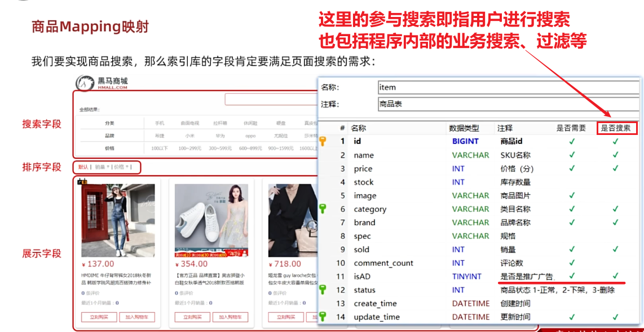Screen dimensions: 644x332
Task: Filter by the 小米 brand link
Action: [x=189, y=136]
